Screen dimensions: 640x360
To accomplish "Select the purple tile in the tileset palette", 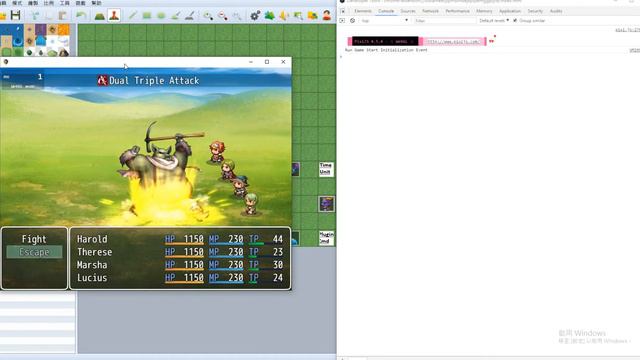I will coord(40,29).
